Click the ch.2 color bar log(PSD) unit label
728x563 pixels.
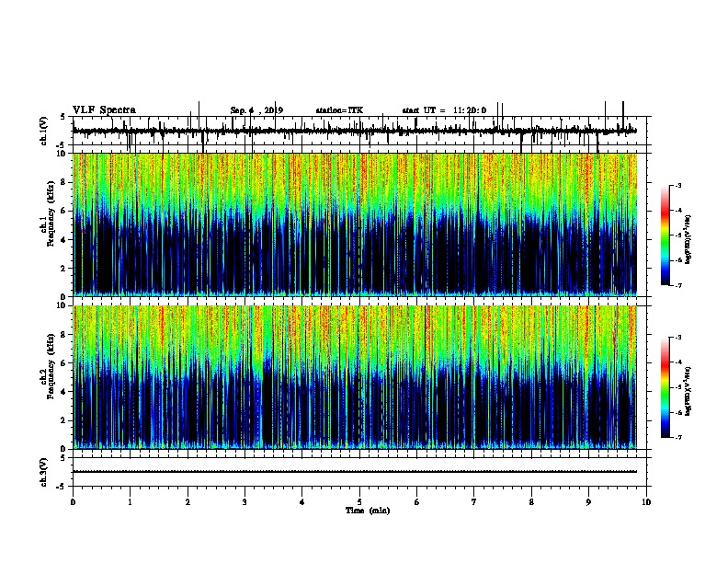(x=688, y=391)
